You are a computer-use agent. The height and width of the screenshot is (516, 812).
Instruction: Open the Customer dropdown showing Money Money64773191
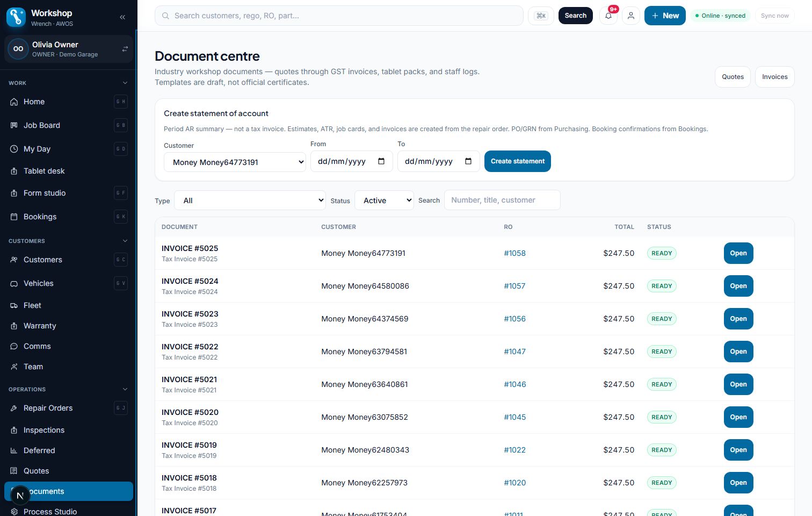tap(235, 162)
